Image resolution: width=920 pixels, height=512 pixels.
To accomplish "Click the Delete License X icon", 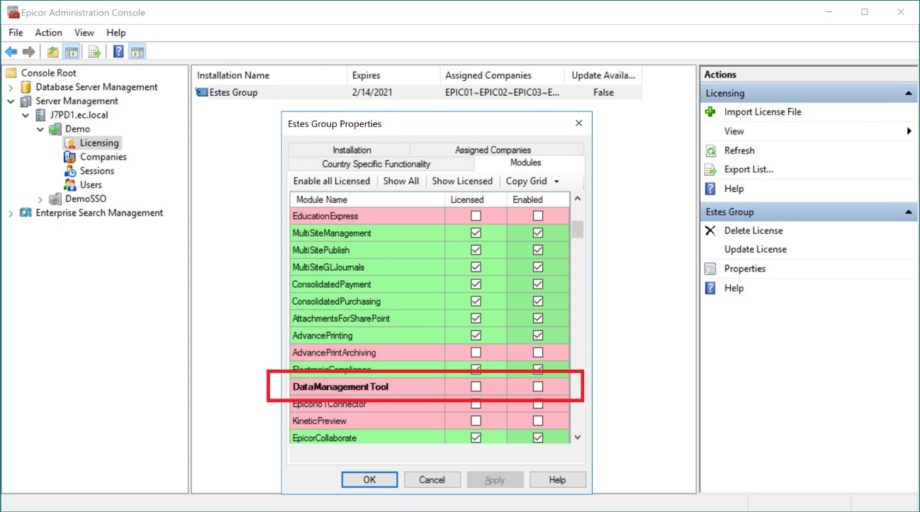I will pos(711,230).
